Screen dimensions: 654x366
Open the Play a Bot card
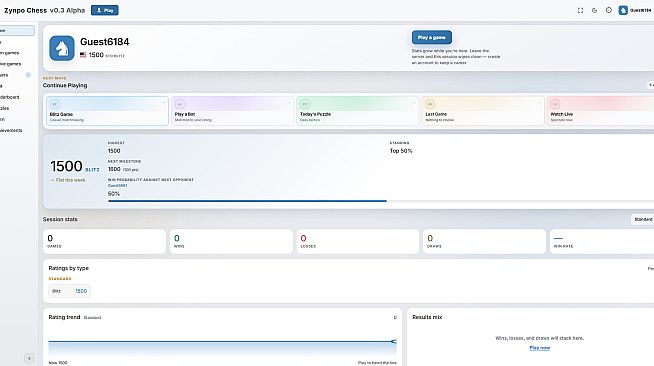(x=232, y=111)
